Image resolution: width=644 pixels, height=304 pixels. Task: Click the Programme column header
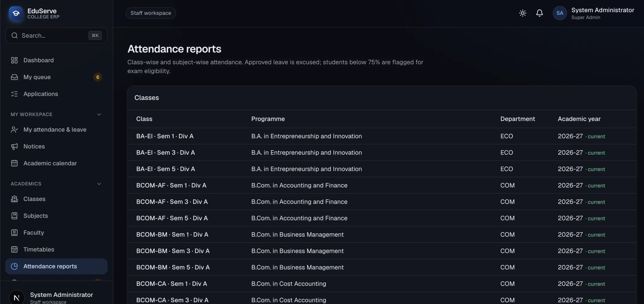(268, 119)
